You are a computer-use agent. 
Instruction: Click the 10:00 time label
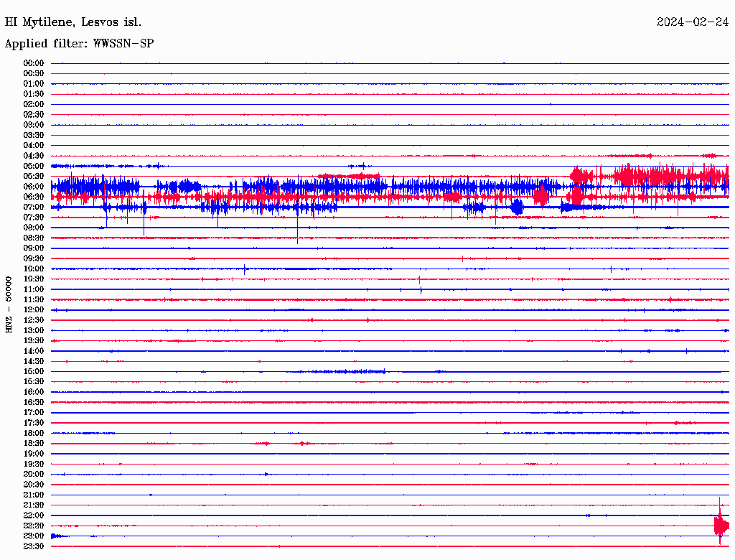pos(34,269)
